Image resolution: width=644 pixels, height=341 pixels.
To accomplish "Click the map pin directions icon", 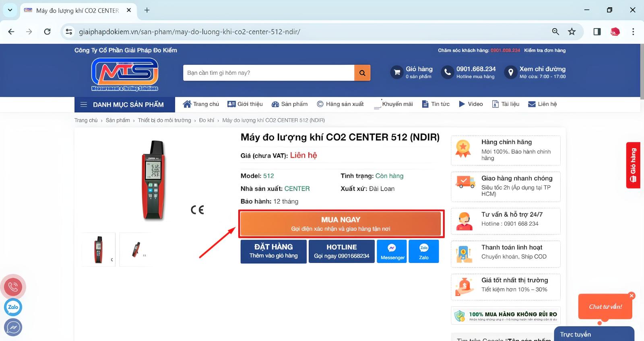I will tap(511, 72).
